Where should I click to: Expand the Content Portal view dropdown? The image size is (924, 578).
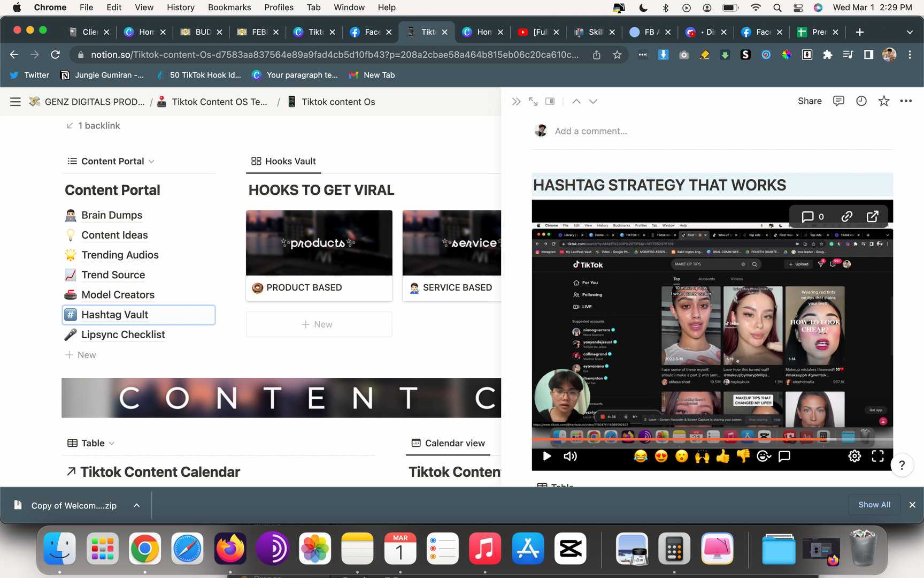tap(151, 162)
